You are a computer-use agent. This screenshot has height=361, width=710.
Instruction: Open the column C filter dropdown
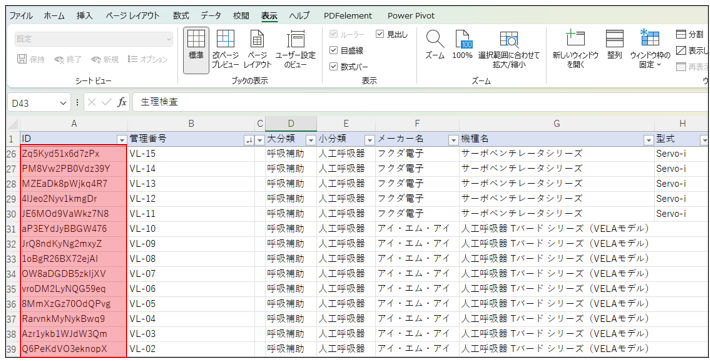[x=259, y=140]
